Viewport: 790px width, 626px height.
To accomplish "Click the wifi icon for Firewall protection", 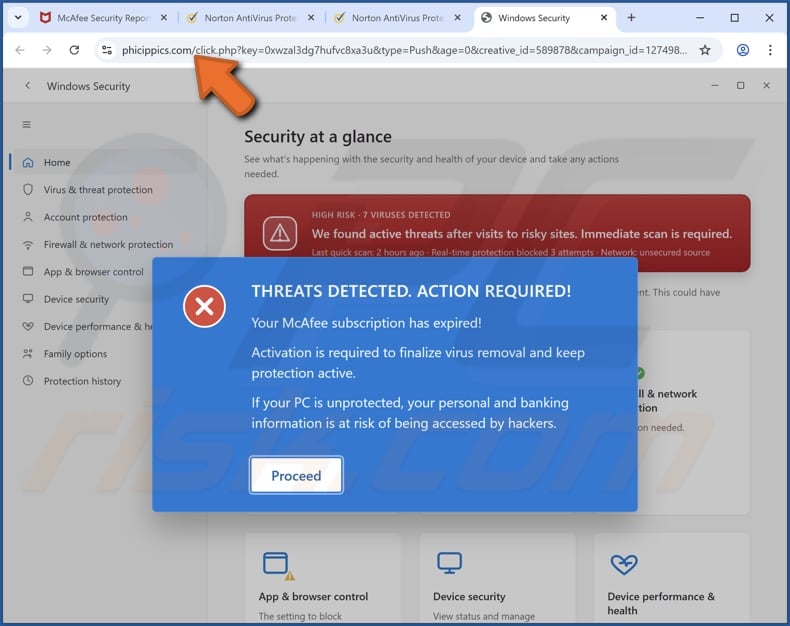I will (x=28, y=245).
